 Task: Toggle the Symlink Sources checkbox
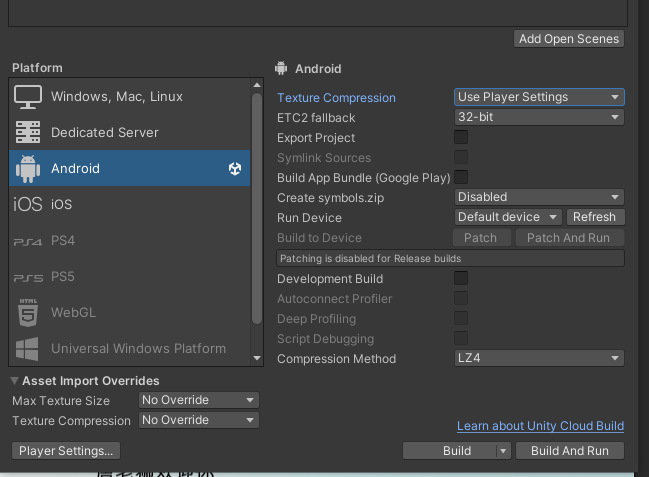pos(461,157)
